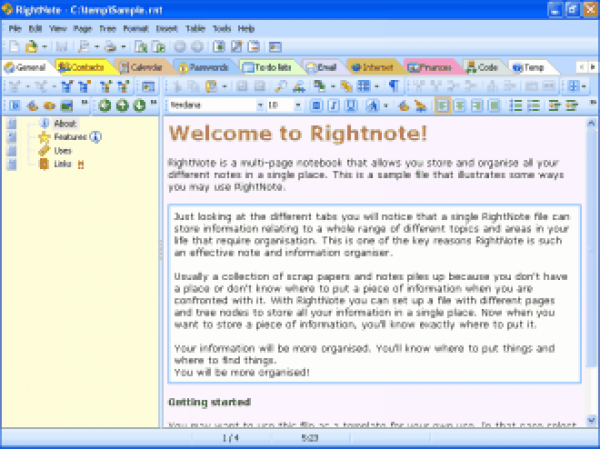
Task: Click the window layout icon ending top toolbar
Action: pyautogui.click(x=275, y=47)
